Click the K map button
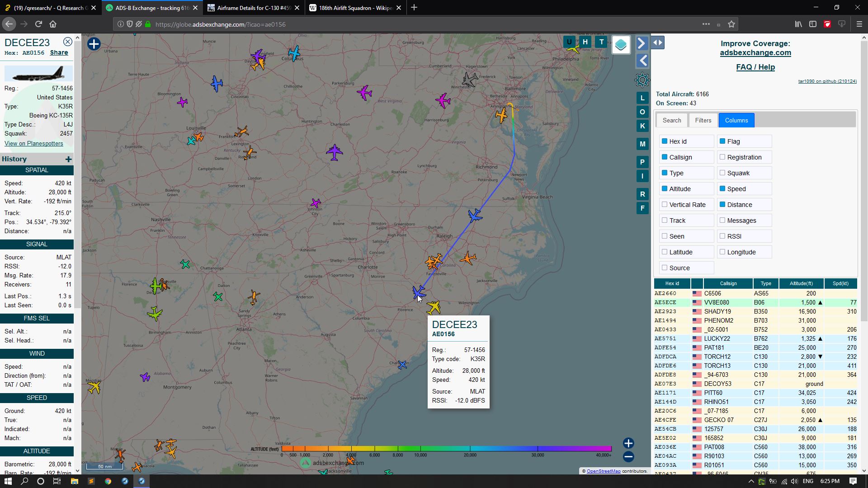Screen dimensions: 868x488 (x=642, y=126)
